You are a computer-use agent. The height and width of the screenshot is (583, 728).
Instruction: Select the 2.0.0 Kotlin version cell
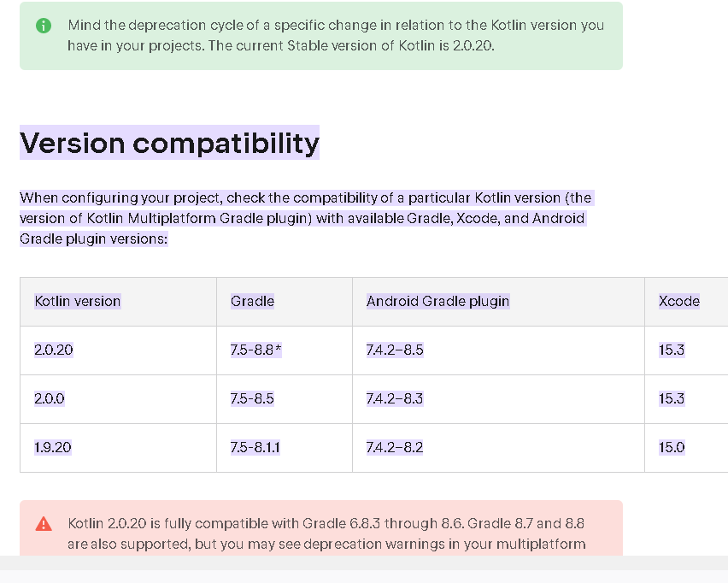click(x=50, y=398)
